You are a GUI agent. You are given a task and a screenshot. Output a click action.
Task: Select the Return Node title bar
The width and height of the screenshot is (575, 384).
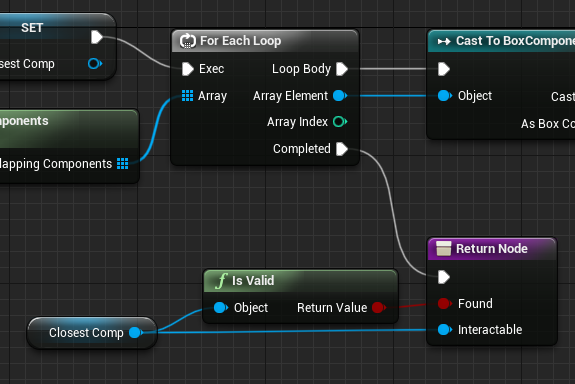492,249
